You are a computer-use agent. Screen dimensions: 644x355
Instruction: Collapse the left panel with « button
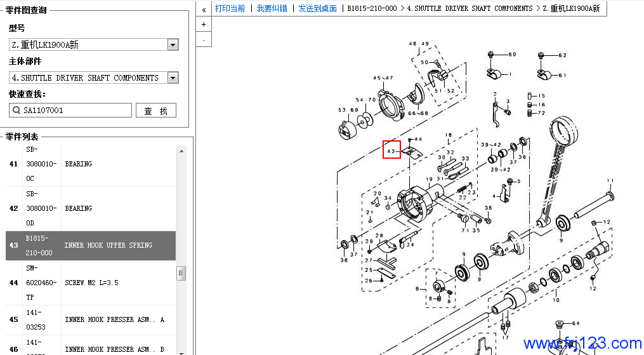[x=204, y=9]
